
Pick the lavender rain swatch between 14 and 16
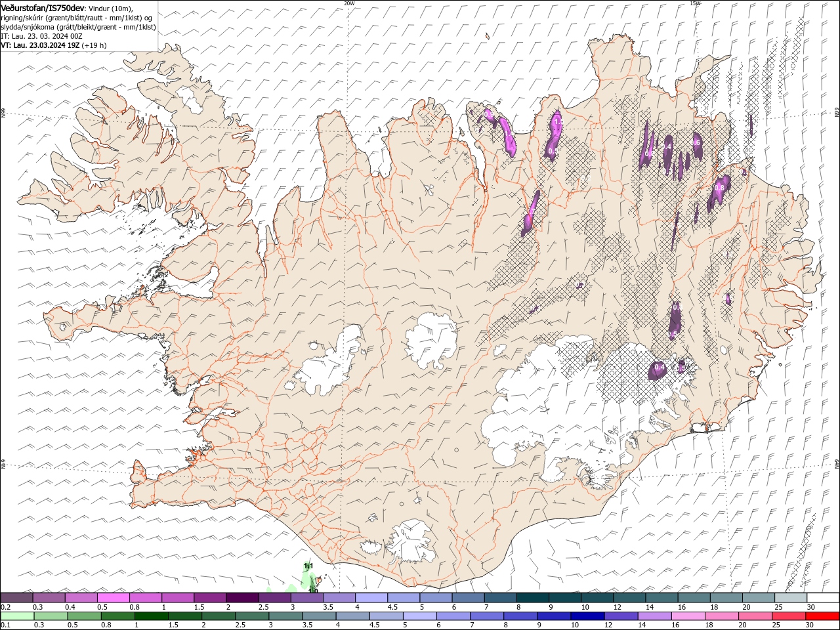coord(654,616)
